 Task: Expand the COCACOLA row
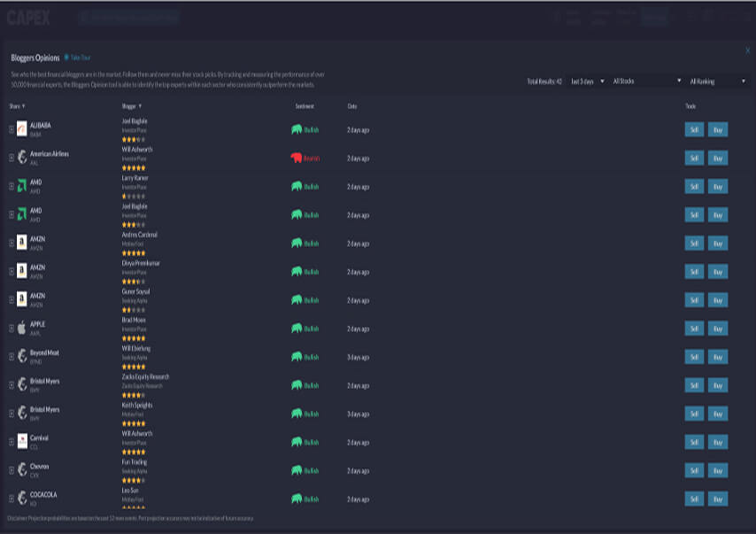pos(12,498)
